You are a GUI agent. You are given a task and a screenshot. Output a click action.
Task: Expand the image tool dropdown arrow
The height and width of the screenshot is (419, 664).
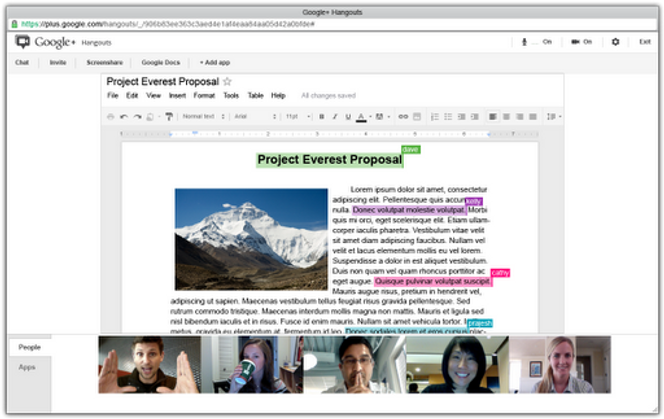(388, 117)
